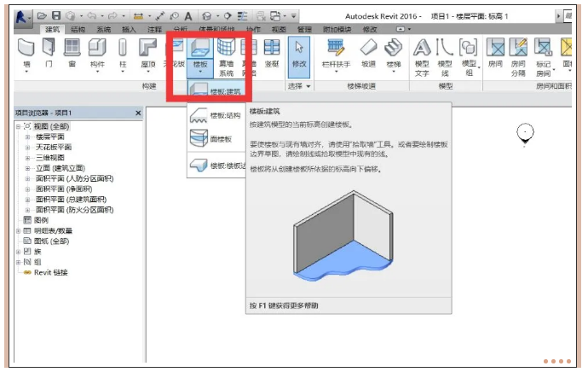Viewport: 588px width, 372px height.
Task: Open the default 3D view house icon
Action: coord(206,16)
